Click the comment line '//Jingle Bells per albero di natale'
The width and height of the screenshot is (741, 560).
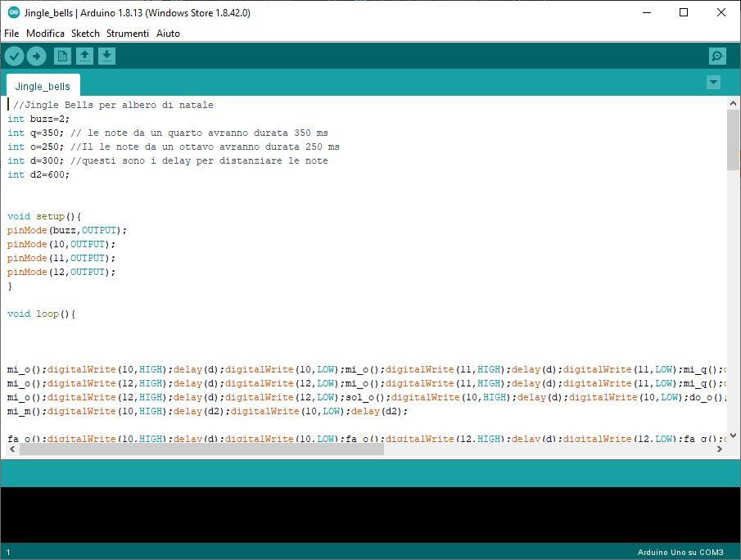pos(114,105)
